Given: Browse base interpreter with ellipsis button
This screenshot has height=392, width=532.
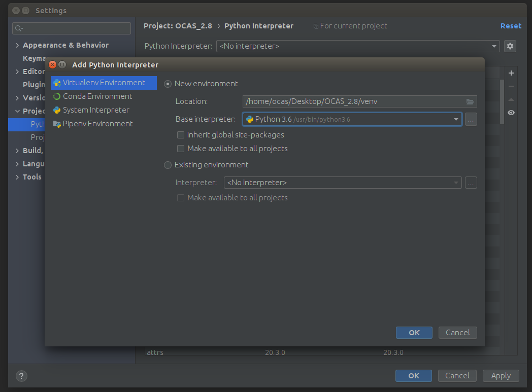Looking at the screenshot, I should 471,120.
